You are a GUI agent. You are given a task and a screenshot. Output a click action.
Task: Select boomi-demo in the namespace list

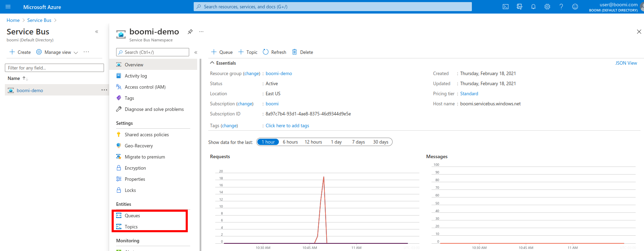30,90
